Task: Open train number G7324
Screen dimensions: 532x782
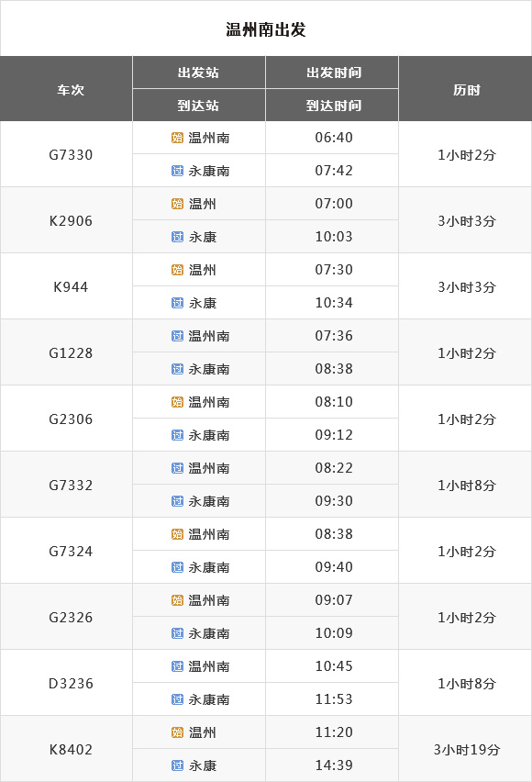Action: coord(71,551)
